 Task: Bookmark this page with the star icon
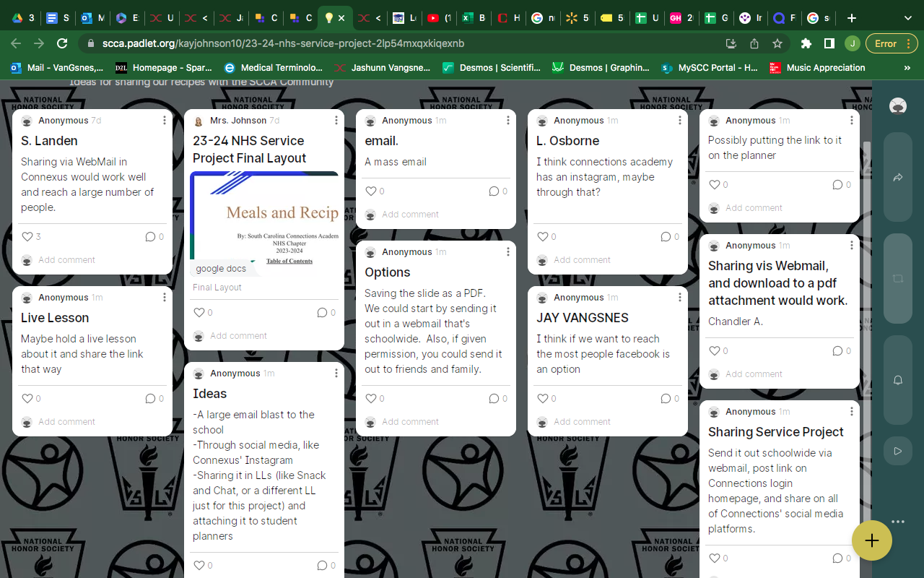(x=777, y=43)
